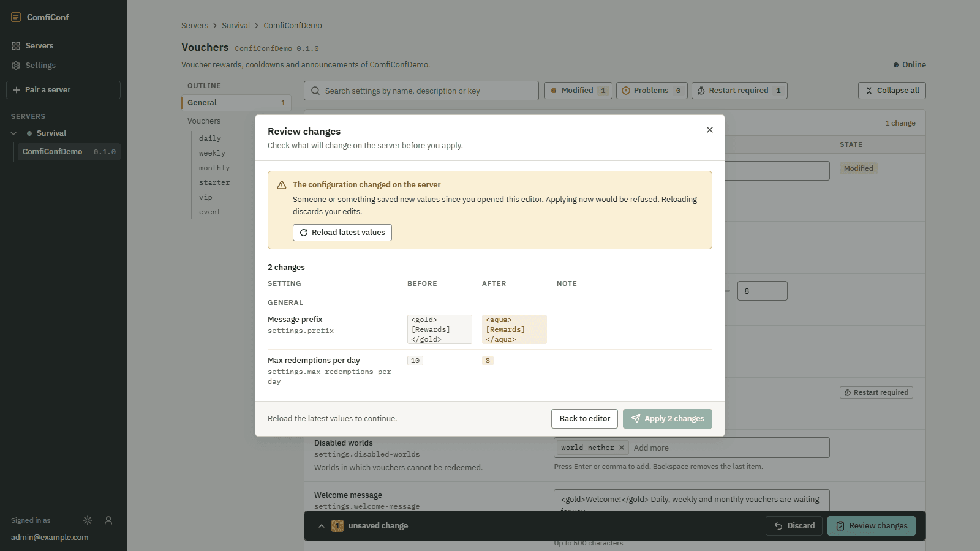This screenshot has width=980, height=551.
Task: Click the max redemptions number field showing 8
Action: point(763,291)
